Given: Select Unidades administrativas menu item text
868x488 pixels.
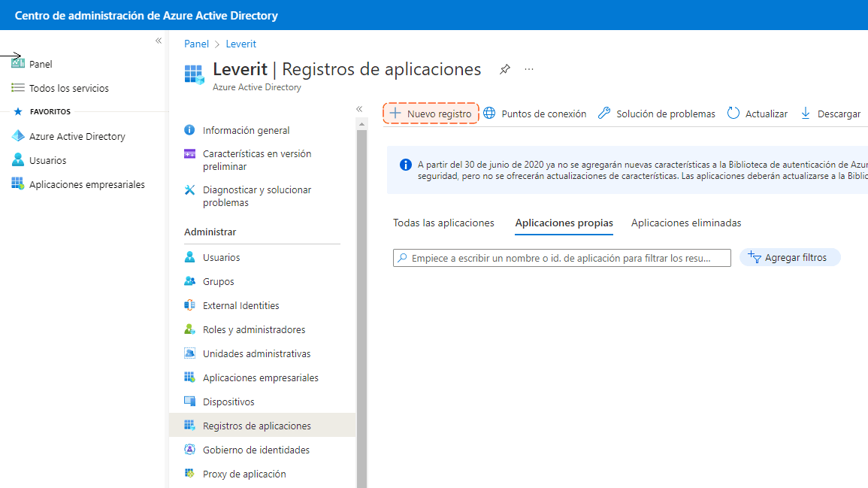Looking at the screenshot, I should pos(257,353).
